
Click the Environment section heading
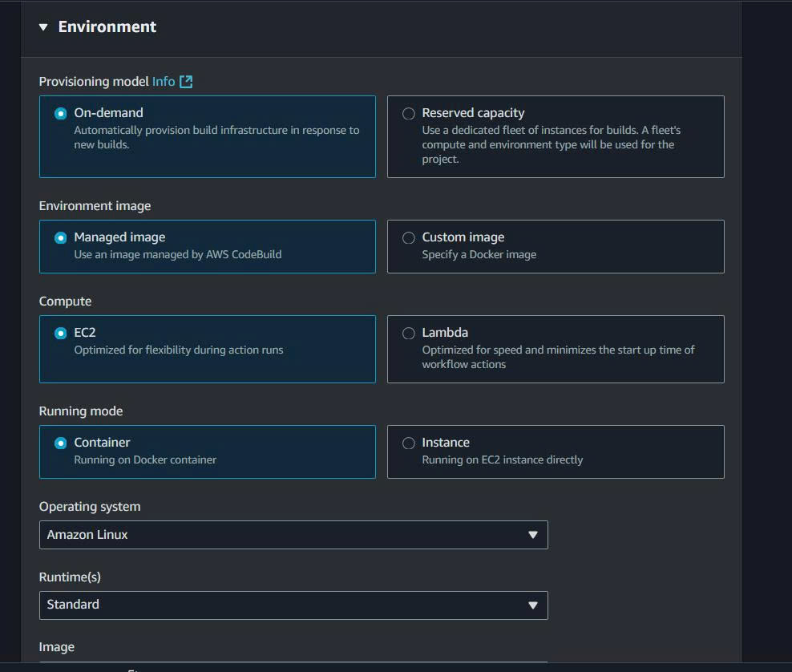click(107, 26)
